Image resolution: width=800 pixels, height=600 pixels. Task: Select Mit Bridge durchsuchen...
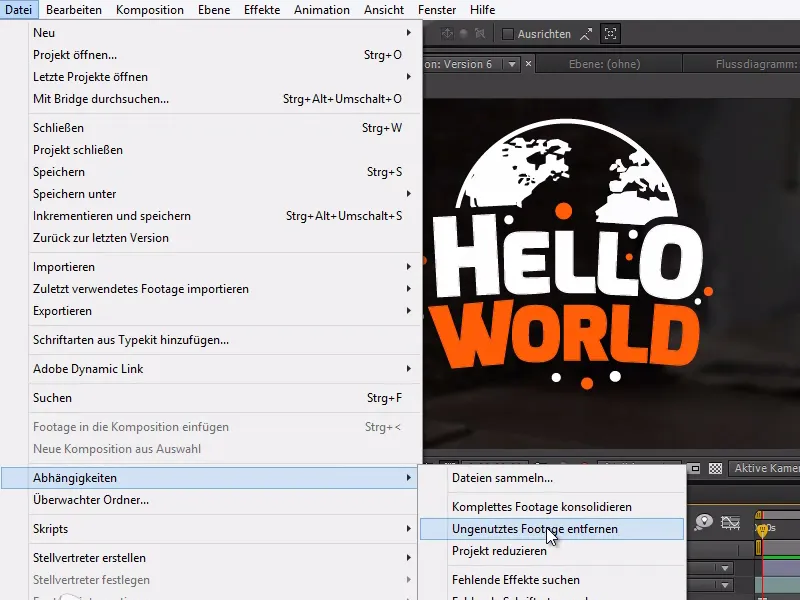(224, 98)
